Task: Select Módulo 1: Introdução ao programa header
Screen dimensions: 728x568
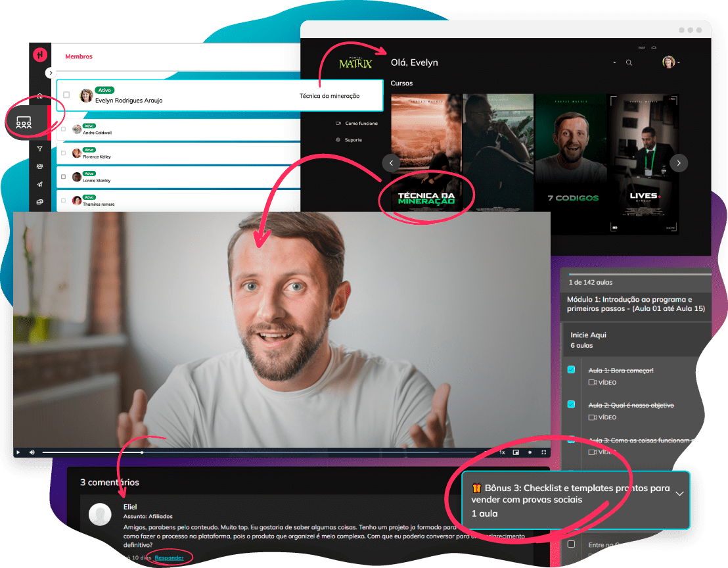Action: [x=635, y=304]
